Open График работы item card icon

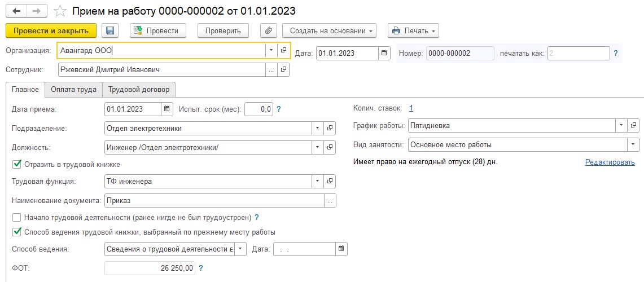click(x=633, y=126)
